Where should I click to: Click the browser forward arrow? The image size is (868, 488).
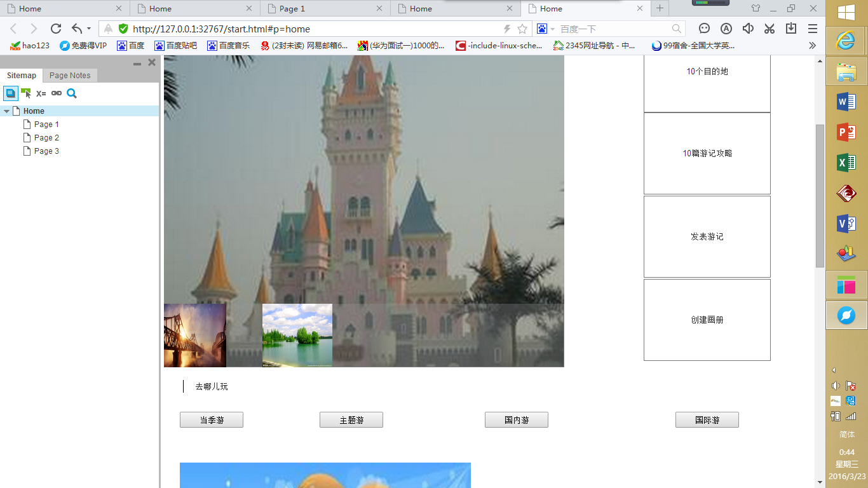click(x=34, y=29)
